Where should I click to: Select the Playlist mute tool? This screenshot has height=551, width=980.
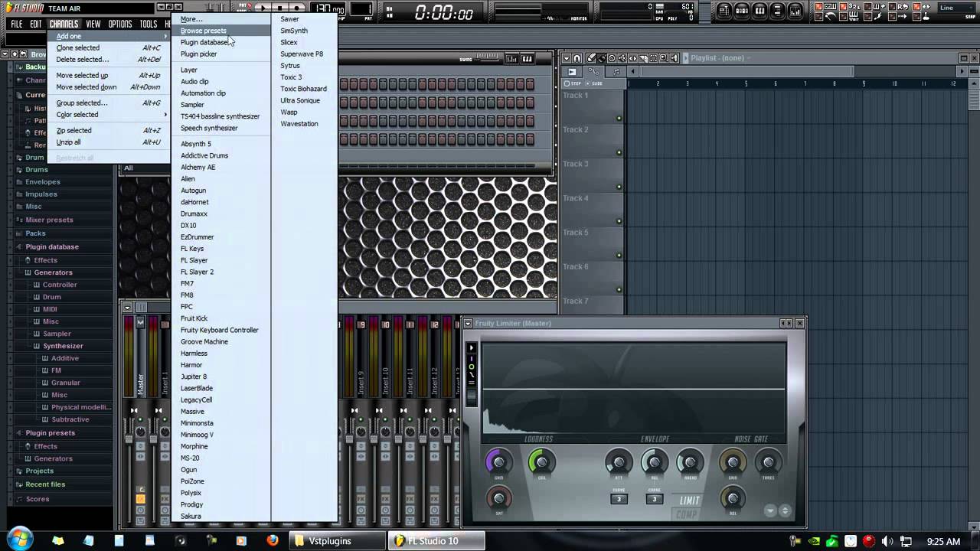tap(622, 58)
